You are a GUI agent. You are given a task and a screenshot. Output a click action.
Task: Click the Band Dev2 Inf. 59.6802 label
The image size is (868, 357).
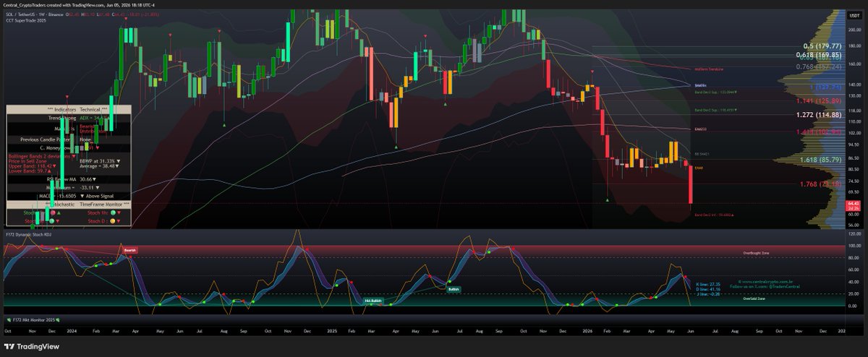(x=715, y=215)
